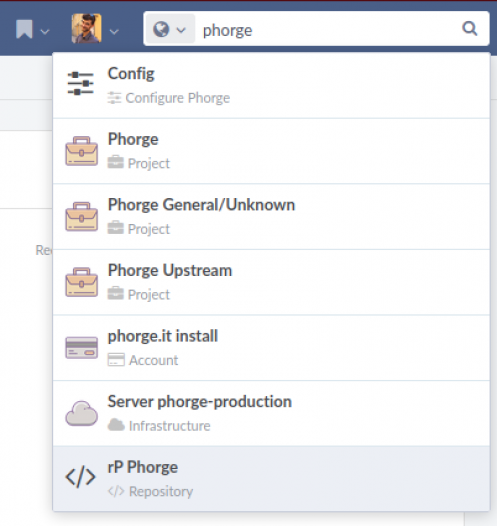The width and height of the screenshot is (497, 526).
Task: Click the Phorge project briefcase icon
Action: [81, 151]
